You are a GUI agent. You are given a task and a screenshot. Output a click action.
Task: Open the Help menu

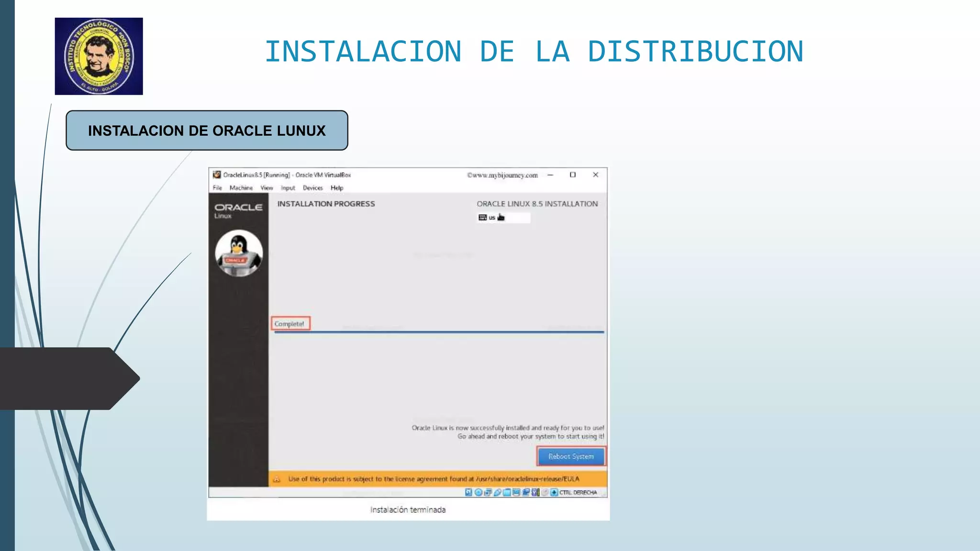(337, 188)
